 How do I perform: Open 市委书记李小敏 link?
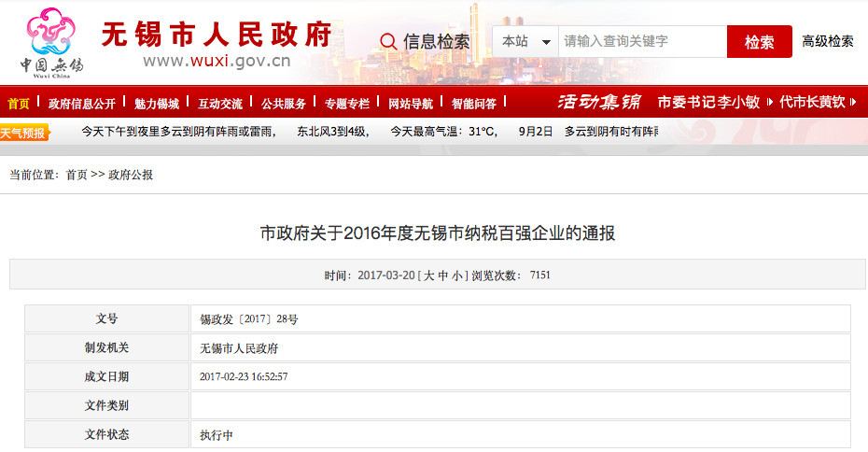708,102
